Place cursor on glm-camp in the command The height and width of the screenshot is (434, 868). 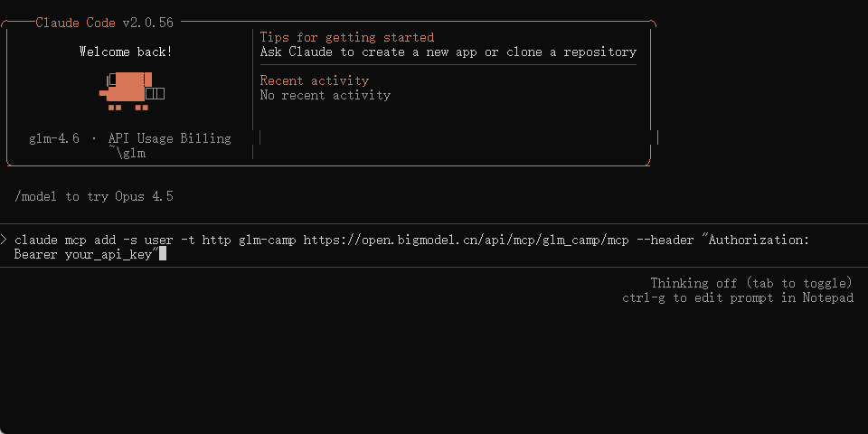(x=267, y=240)
